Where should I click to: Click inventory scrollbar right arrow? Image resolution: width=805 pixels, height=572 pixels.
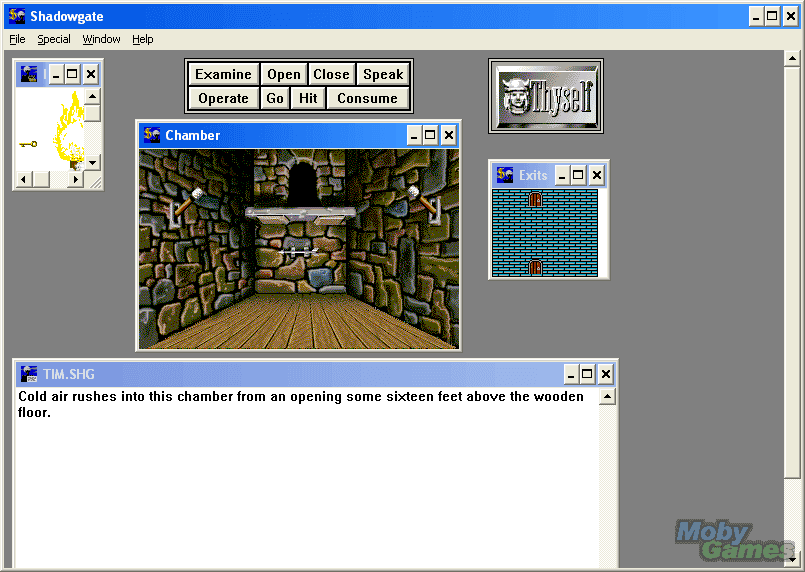point(75,179)
